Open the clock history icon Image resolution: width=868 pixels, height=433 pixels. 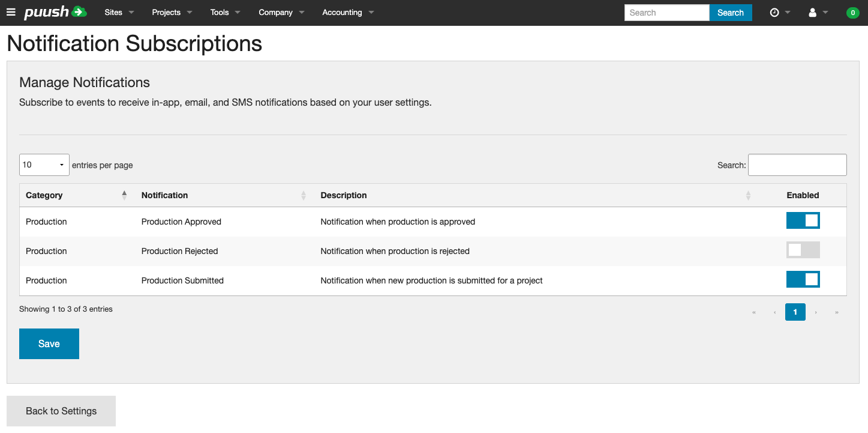774,11
